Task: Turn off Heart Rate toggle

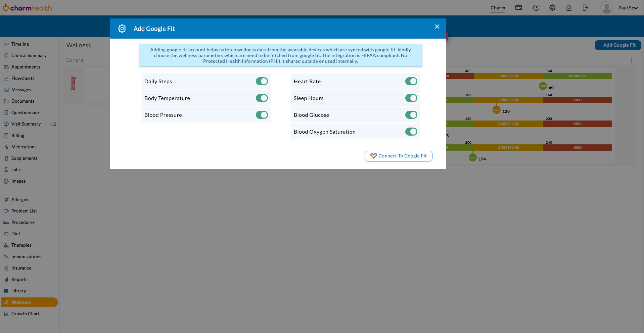Action: point(411,81)
